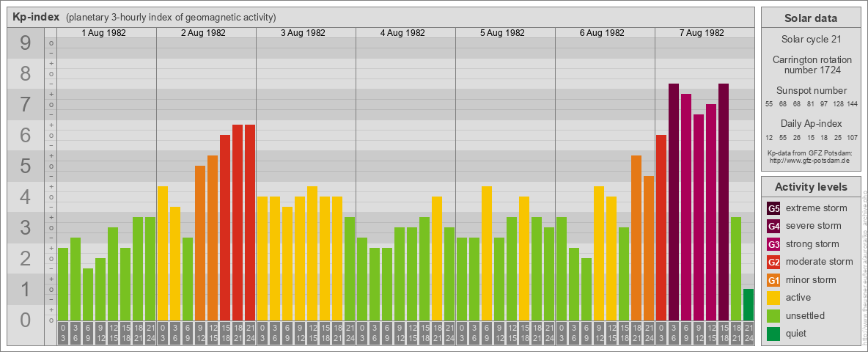Select the 4 Aug 1982 date header

click(x=402, y=33)
